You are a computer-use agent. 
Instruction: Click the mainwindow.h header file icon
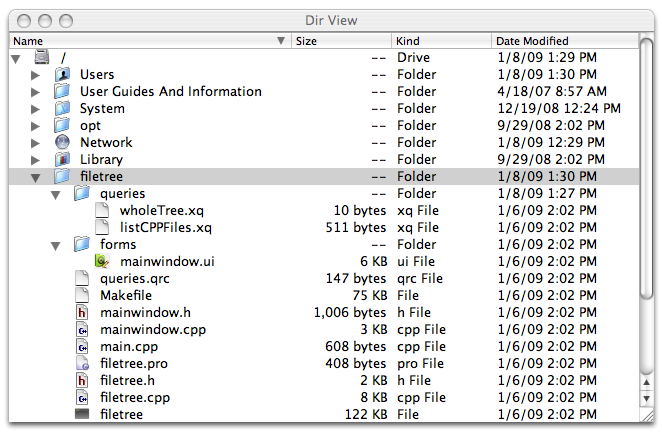click(x=83, y=313)
